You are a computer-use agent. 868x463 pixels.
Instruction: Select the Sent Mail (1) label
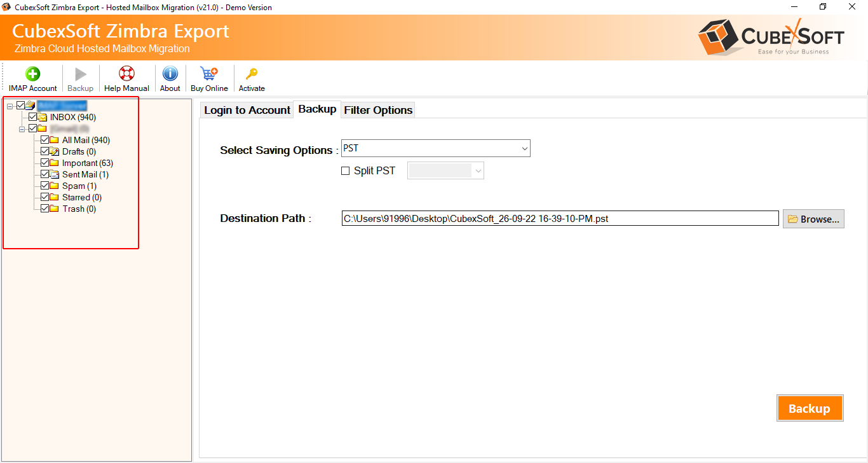click(85, 174)
